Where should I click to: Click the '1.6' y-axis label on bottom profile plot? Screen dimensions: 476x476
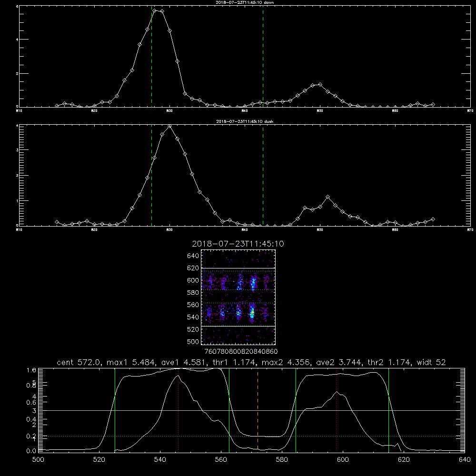31,370
